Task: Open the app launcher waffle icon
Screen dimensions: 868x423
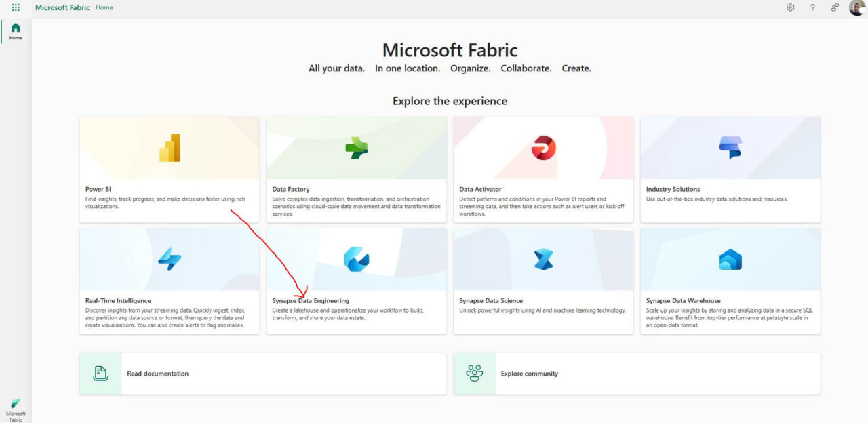Action: pyautogui.click(x=16, y=7)
